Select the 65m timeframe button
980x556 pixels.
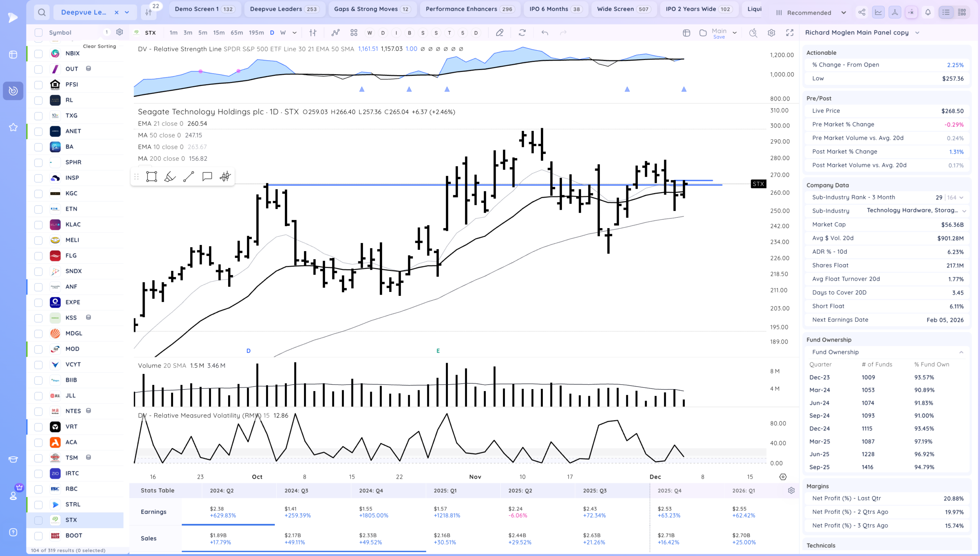coord(237,33)
